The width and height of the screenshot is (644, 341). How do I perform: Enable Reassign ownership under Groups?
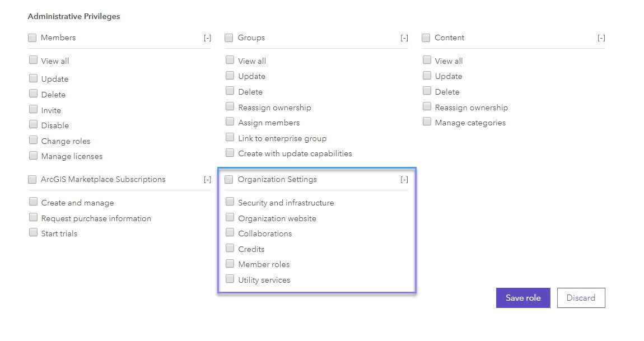230,107
